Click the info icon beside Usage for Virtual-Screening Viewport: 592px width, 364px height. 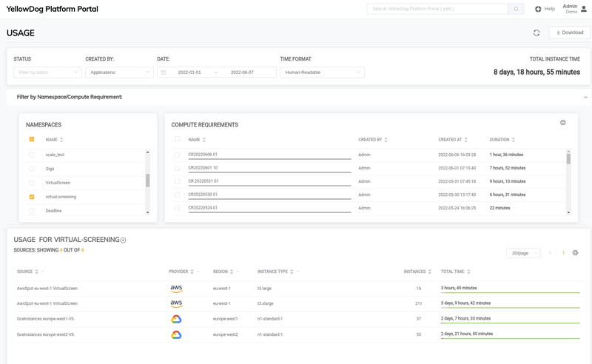pyautogui.click(x=124, y=240)
